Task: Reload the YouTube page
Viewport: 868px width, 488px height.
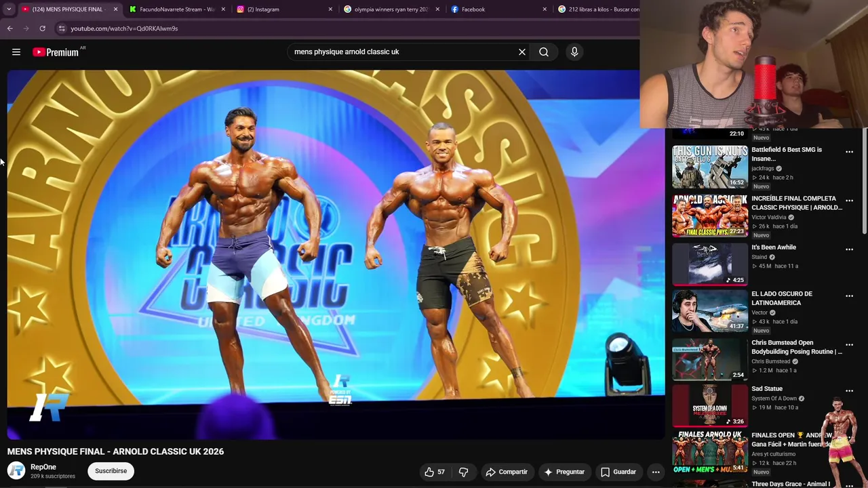Action: click(42, 28)
